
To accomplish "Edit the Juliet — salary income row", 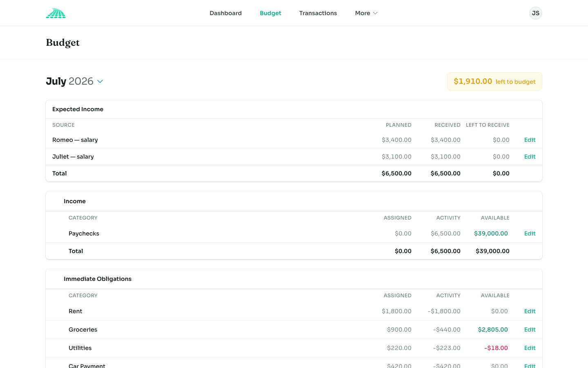I will (x=530, y=157).
